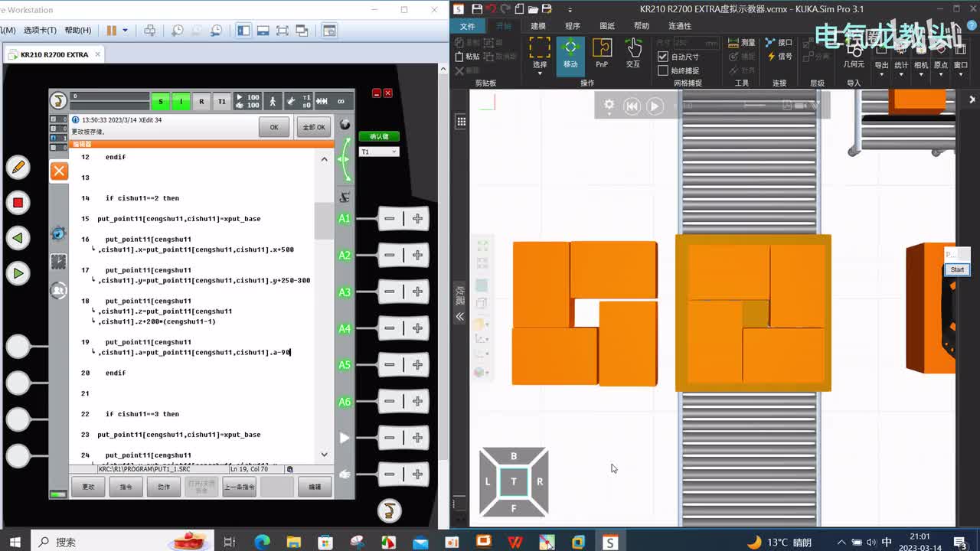Click the editor vertical scrollbar thumb
The width and height of the screenshot is (980, 551).
pos(324,221)
